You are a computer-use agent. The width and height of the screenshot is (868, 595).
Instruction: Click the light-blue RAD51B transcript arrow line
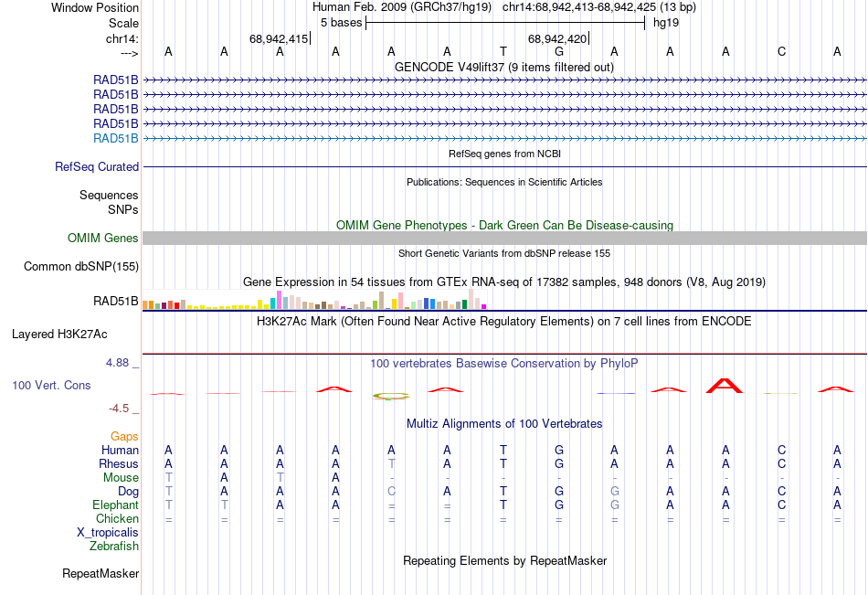(504, 139)
